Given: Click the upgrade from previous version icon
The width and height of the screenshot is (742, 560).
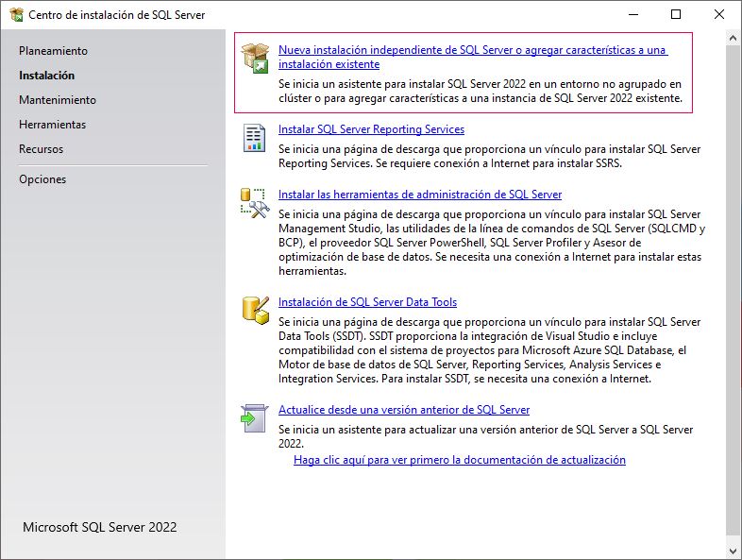Looking at the screenshot, I should [255, 417].
